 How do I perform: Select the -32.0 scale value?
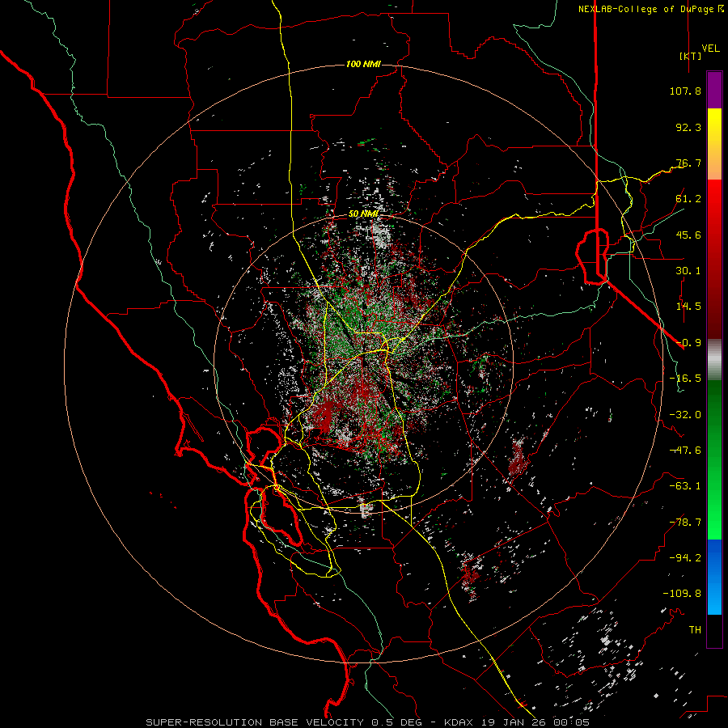tap(685, 415)
